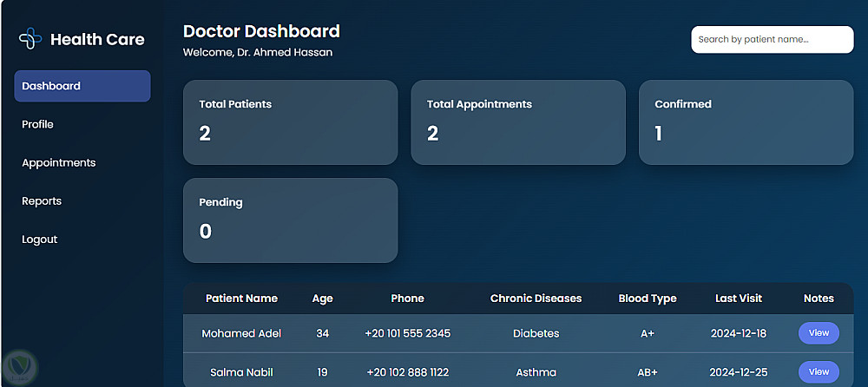Select the Confirmed stat card
Image resolution: width=868 pixels, height=387 pixels.
tap(746, 122)
